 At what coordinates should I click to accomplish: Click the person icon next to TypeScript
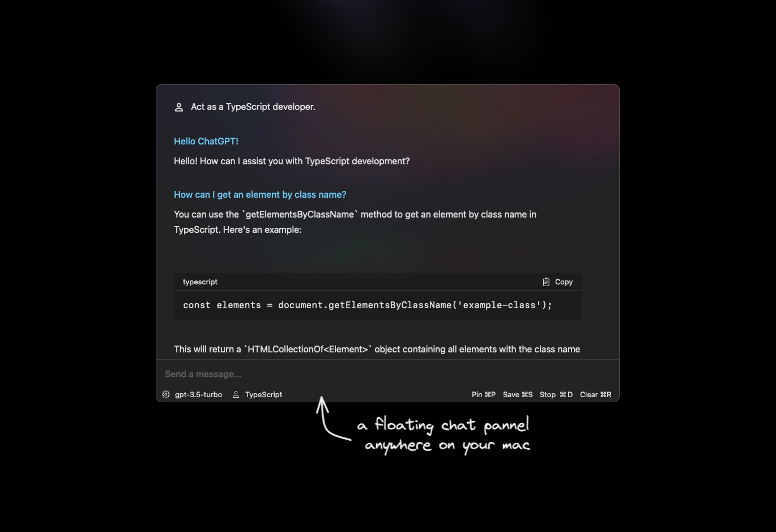coord(236,394)
